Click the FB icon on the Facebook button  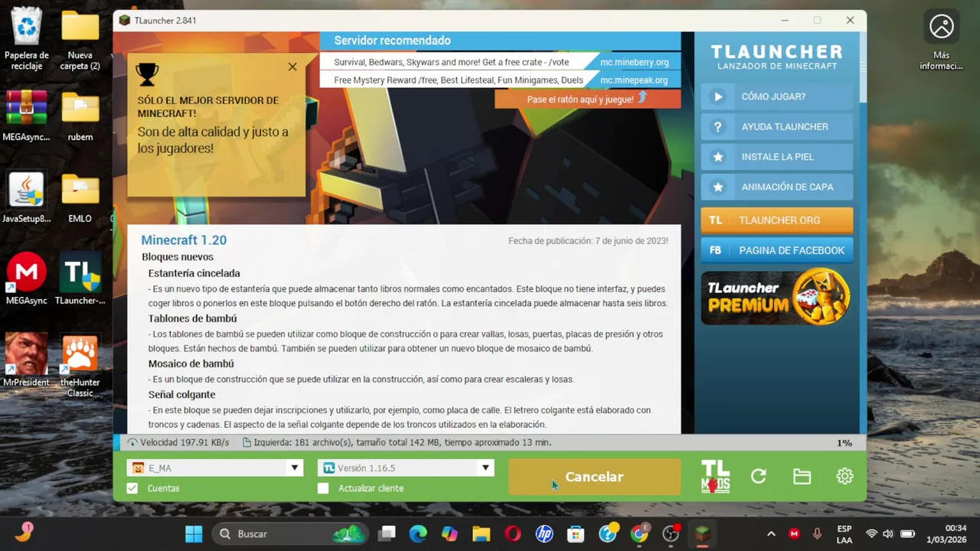(715, 250)
